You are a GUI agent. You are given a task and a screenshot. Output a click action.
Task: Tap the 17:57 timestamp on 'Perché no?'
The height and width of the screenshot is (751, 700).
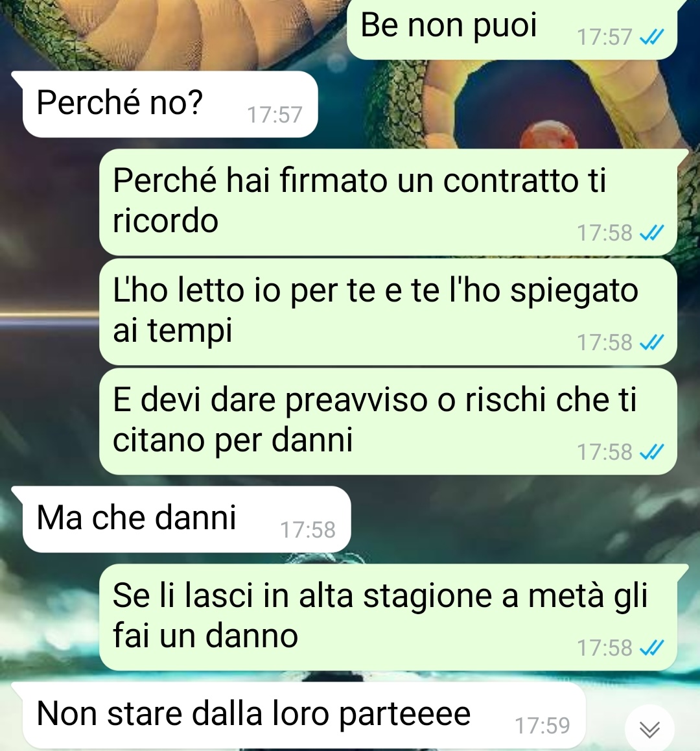click(274, 115)
